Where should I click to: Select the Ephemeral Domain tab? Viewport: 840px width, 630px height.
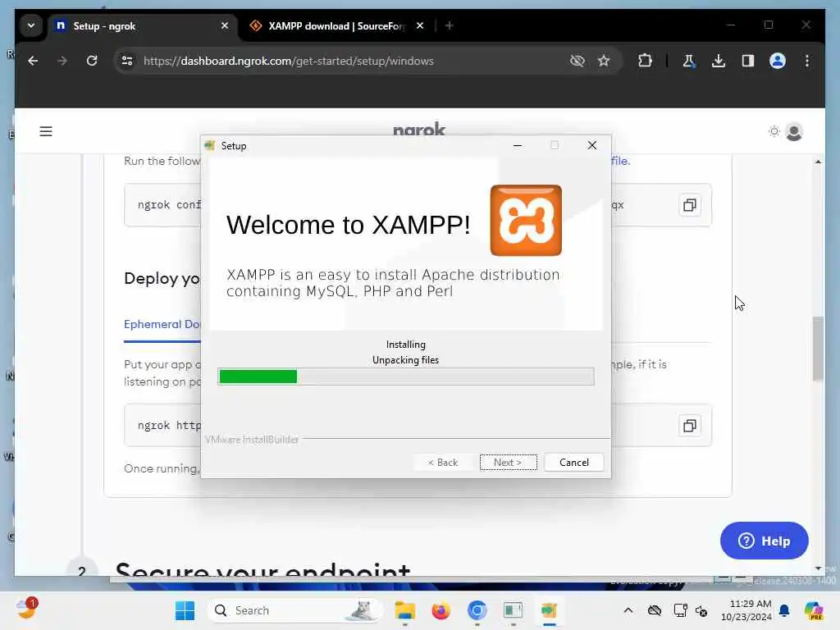point(162,325)
